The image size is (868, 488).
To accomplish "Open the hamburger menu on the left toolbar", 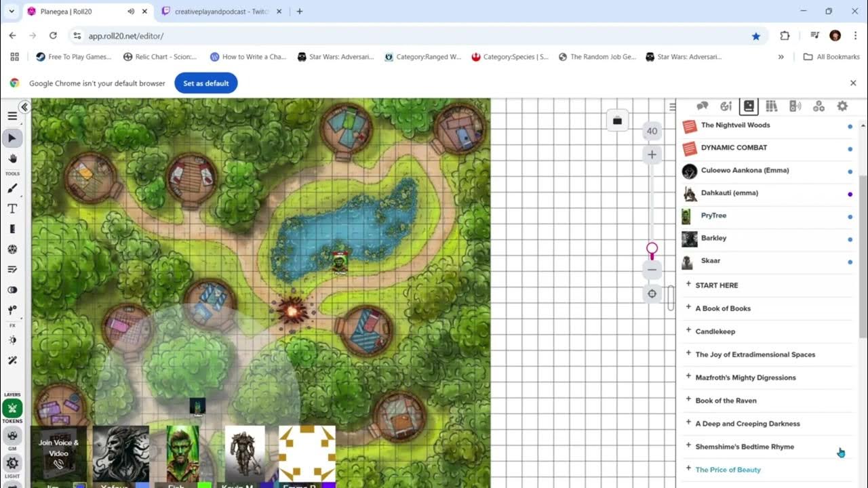I will [12, 117].
